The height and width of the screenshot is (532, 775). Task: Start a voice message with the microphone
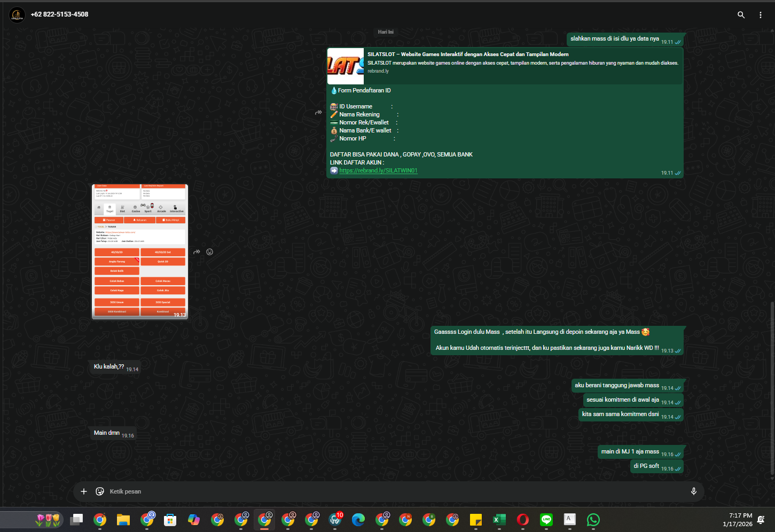[694, 491]
